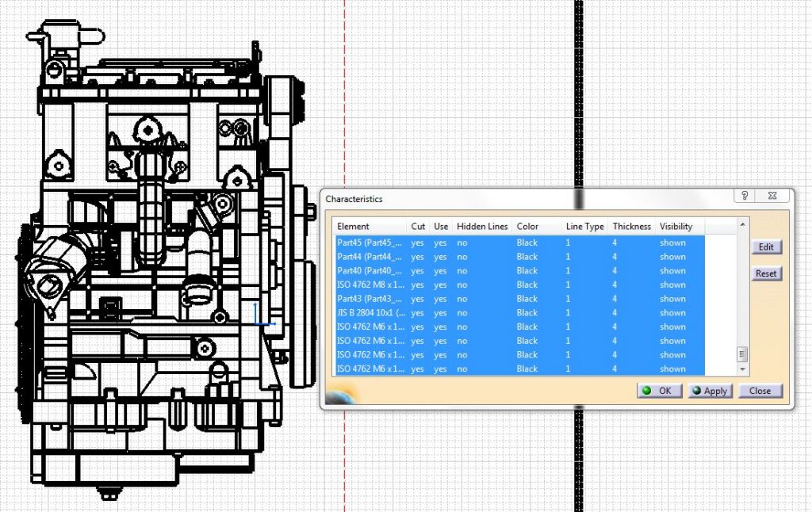Apply the characteristic changes
The width and height of the screenshot is (812, 512).
pyautogui.click(x=711, y=390)
